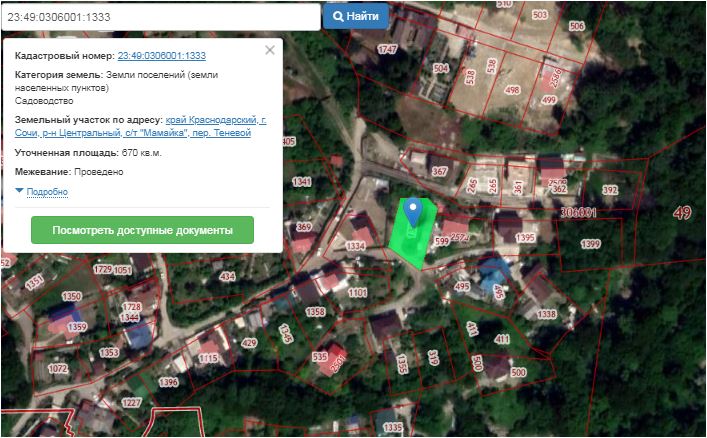Select parcel 1399 on the map
707x438 pixels.
coord(590,244)
